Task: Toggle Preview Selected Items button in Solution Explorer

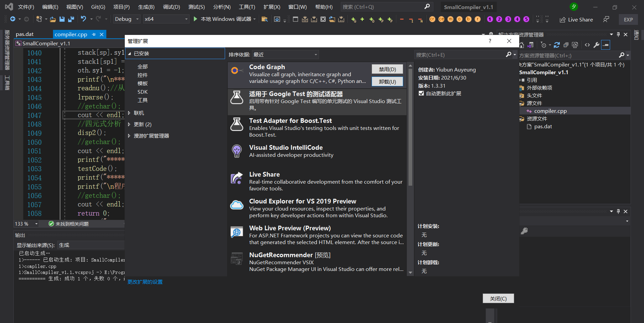Action: pos(605,45)
